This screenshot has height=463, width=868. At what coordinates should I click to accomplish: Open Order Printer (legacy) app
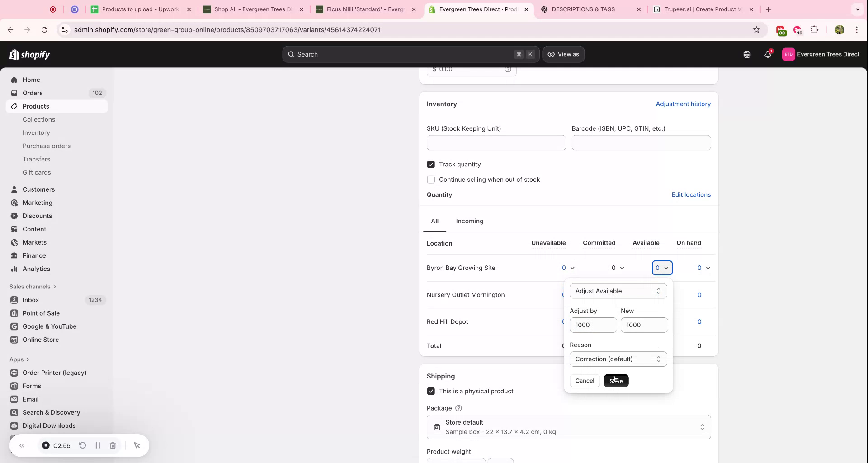click(x=54, y=373)
